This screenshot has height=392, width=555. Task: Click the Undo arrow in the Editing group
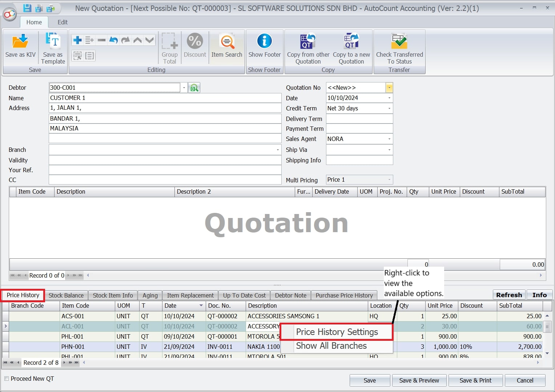coord(113,40)
